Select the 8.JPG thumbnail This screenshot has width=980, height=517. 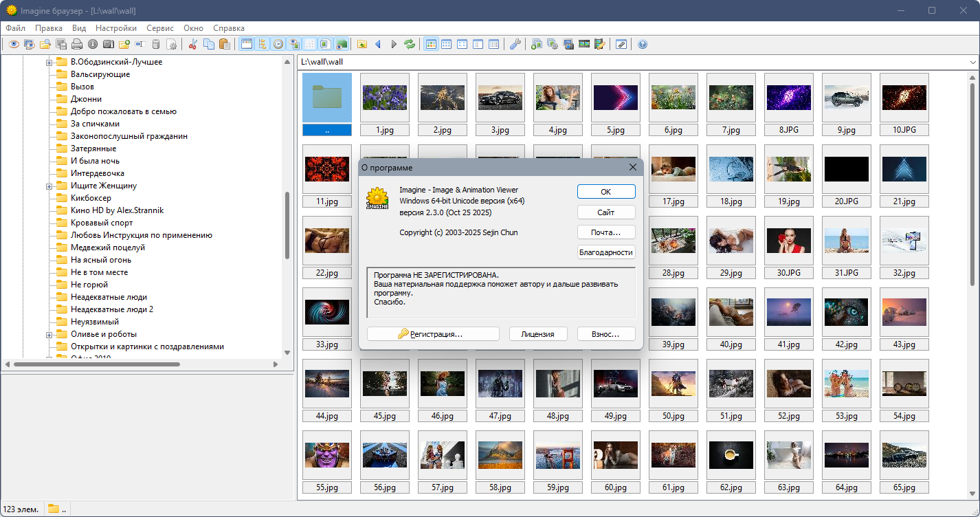pos(788,98)
